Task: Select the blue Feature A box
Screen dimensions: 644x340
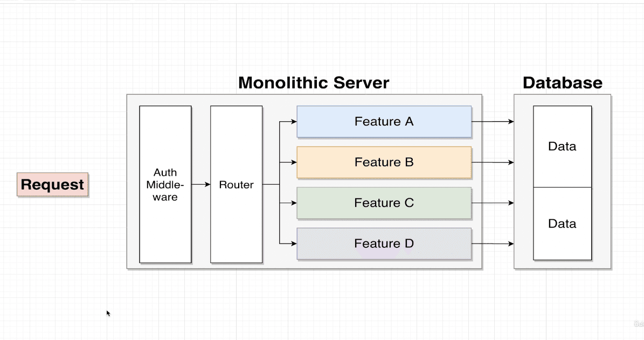Action: tap(384, 122)
